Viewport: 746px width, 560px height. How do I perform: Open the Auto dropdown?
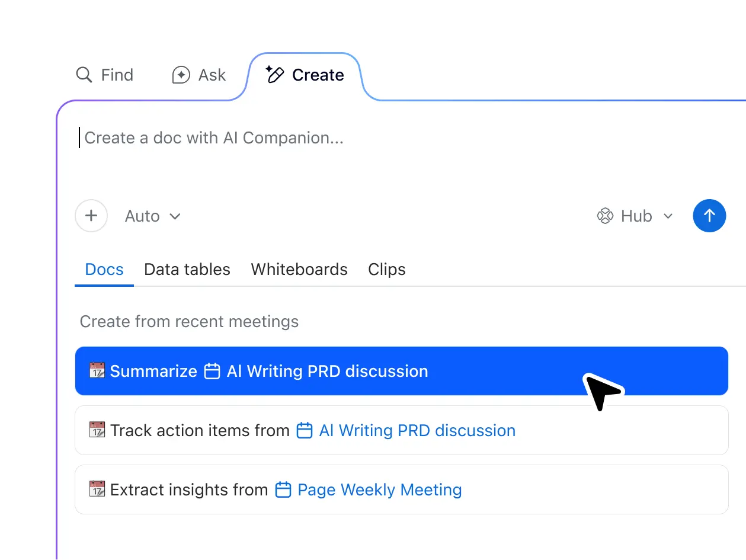(142, 216)
